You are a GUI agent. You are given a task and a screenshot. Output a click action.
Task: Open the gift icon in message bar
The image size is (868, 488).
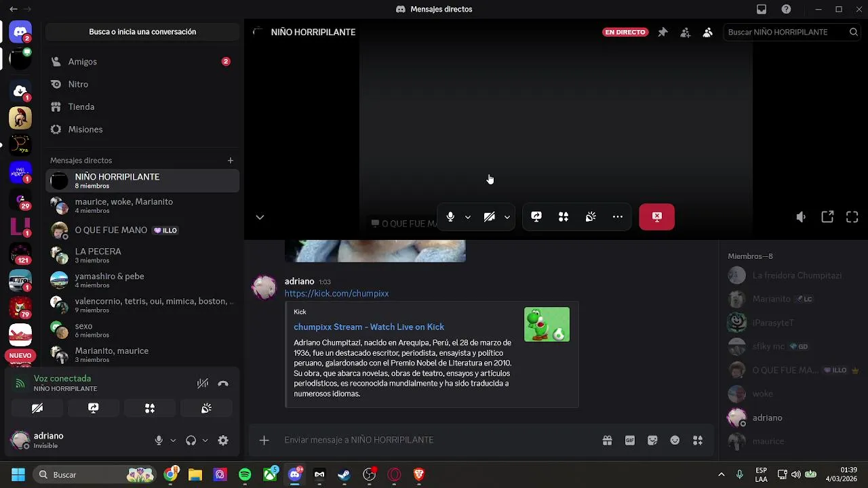coord(608,441)
